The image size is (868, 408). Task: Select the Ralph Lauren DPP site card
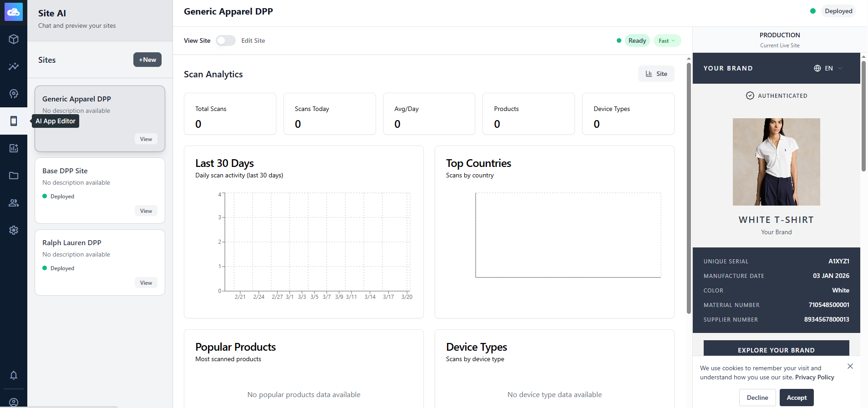pyautogui.click(x=100, y=262)
